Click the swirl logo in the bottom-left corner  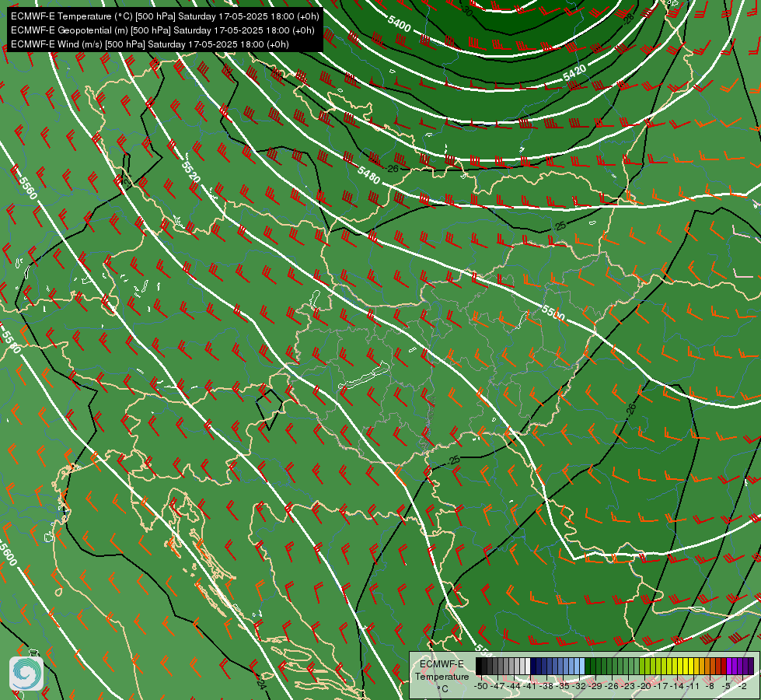point(26,673)
